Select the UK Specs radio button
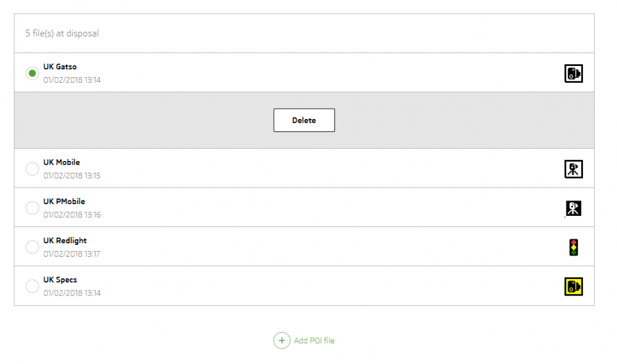The width and height of the screenshot is (617, 364). pyautogui.click(x=32, y=286)
